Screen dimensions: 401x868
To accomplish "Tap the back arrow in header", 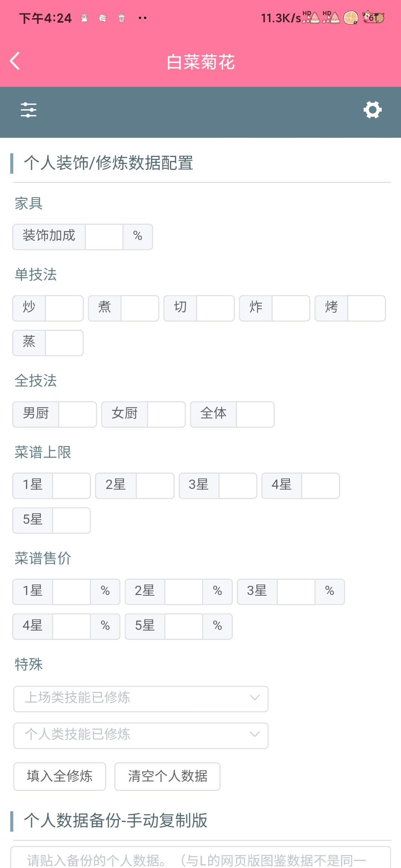I will (x=15, y=61).
